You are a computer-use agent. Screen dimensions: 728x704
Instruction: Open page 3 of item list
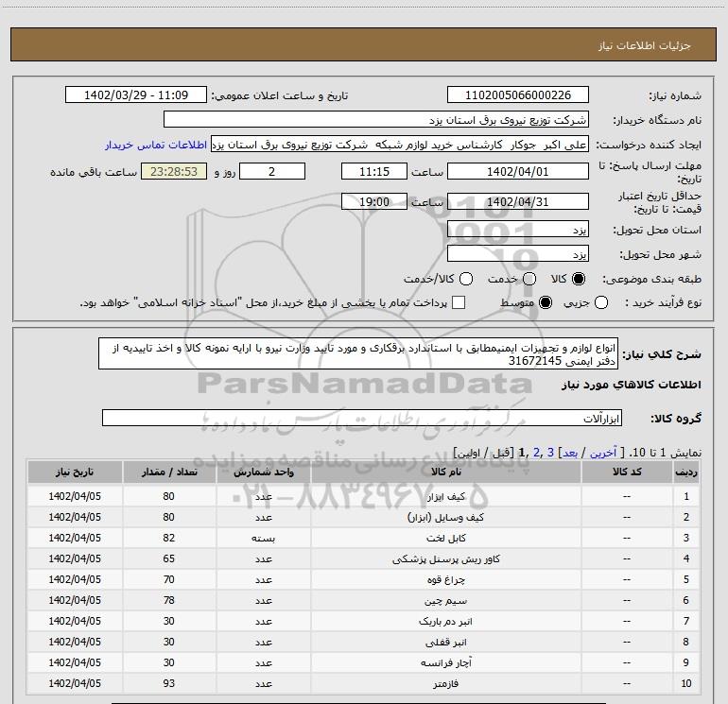click(x=550, y=453)
